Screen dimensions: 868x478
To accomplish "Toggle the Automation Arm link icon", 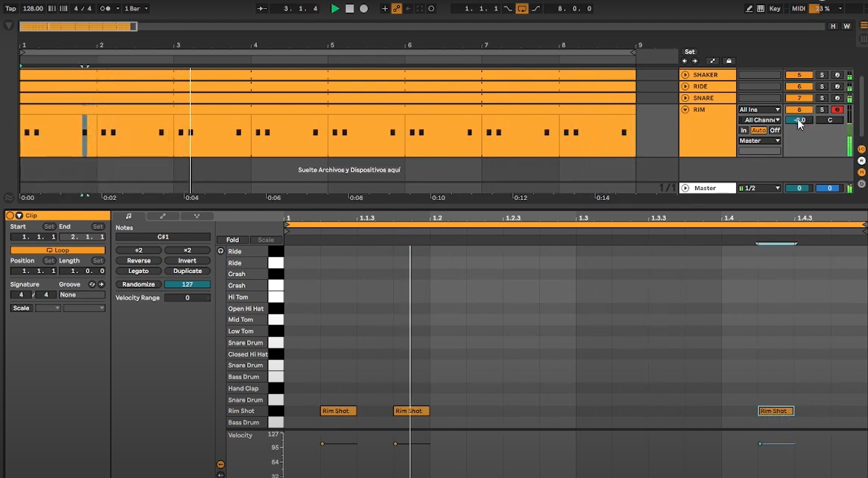I will [396, 9].
